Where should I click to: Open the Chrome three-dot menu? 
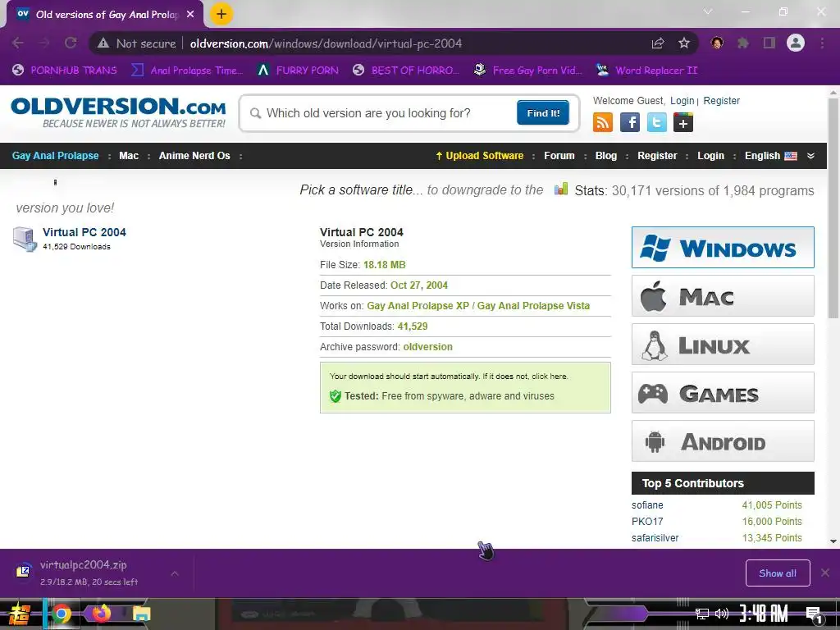point(822,43)
